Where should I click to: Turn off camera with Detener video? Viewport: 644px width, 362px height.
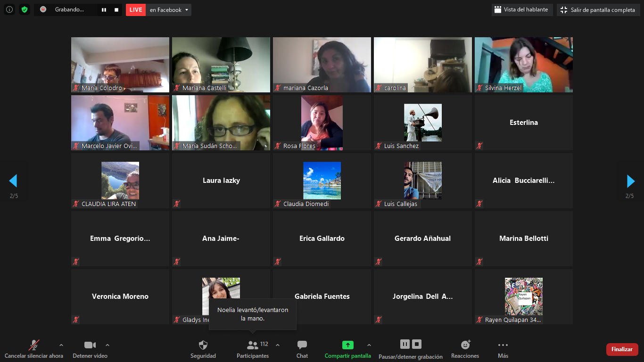pyautogui.click(x=90, y=349)
